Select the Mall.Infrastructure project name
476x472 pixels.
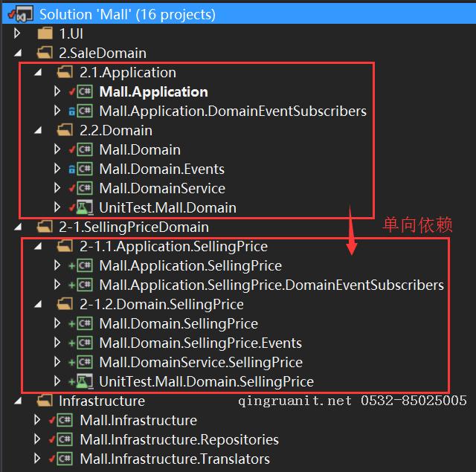pos(138,421)
